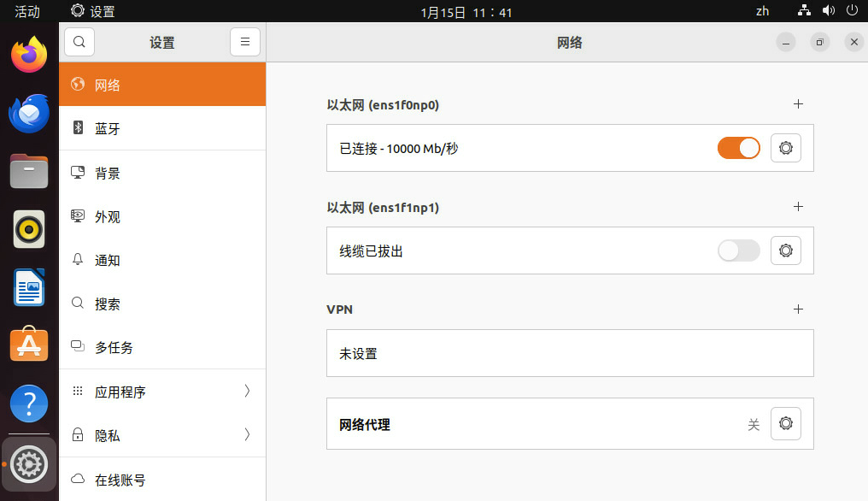Viewport: 868px width, 501px height.
Task: Click the 搜索 magnifier icon in sidebar list
Action: (78, 303)
